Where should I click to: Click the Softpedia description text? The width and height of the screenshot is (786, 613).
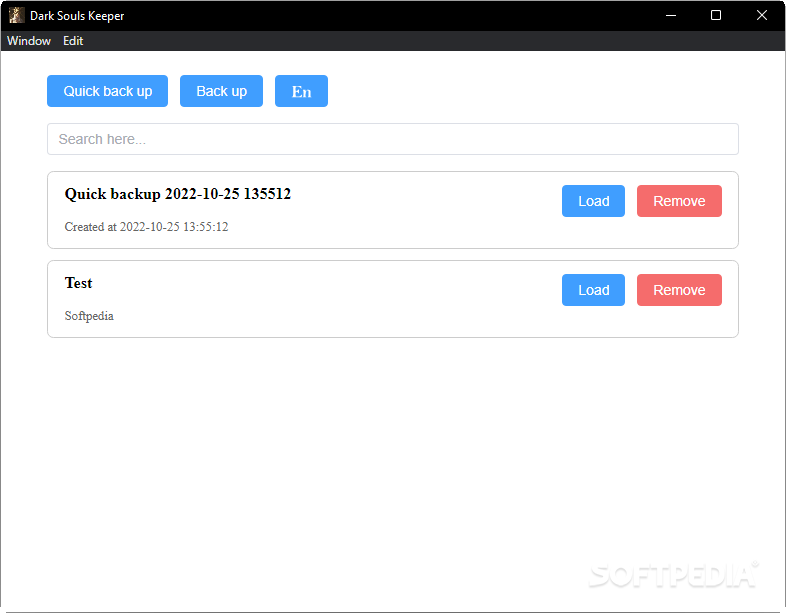(x=89, y=316)
